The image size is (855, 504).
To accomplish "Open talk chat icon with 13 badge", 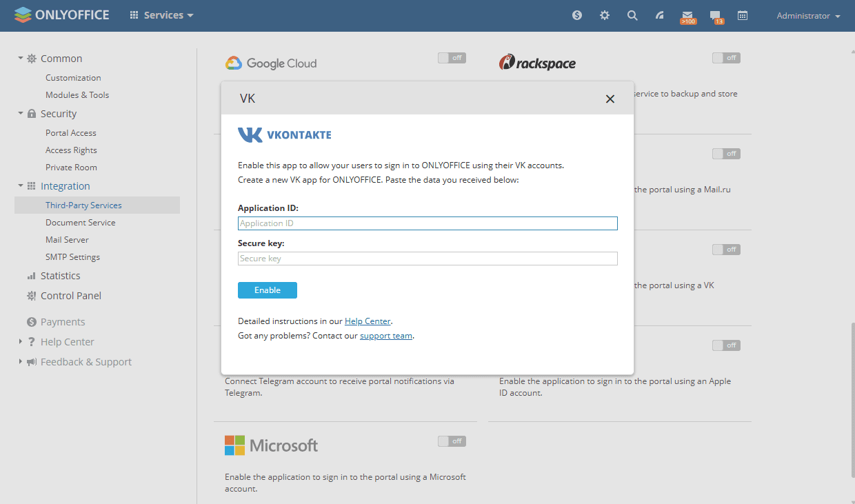I will [x=716, y=17].
